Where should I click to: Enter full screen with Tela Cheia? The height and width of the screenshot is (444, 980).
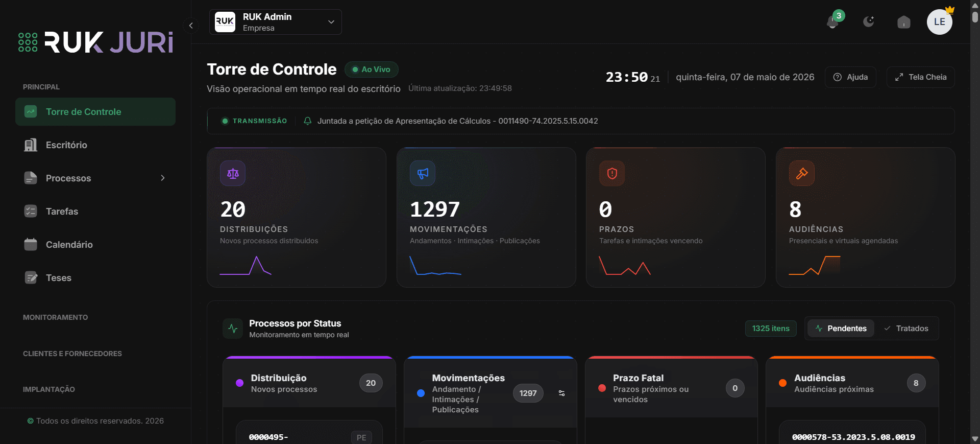(x=921, y=77)
